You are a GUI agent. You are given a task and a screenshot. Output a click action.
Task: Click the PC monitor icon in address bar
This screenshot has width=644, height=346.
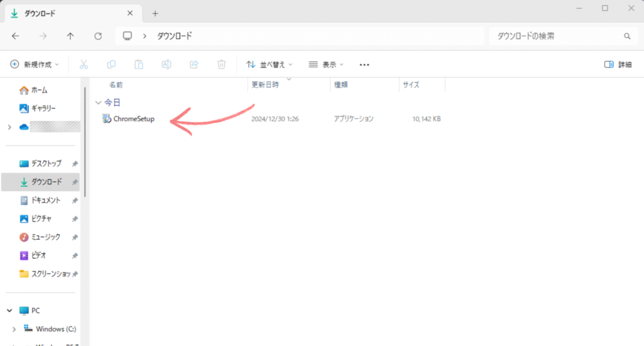click(x=127, y=36)
